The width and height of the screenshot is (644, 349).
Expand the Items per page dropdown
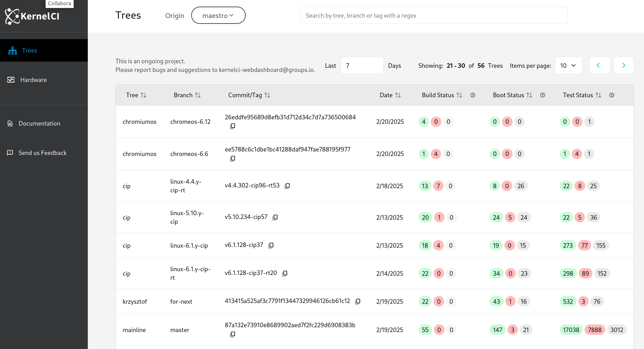(568, 65)
